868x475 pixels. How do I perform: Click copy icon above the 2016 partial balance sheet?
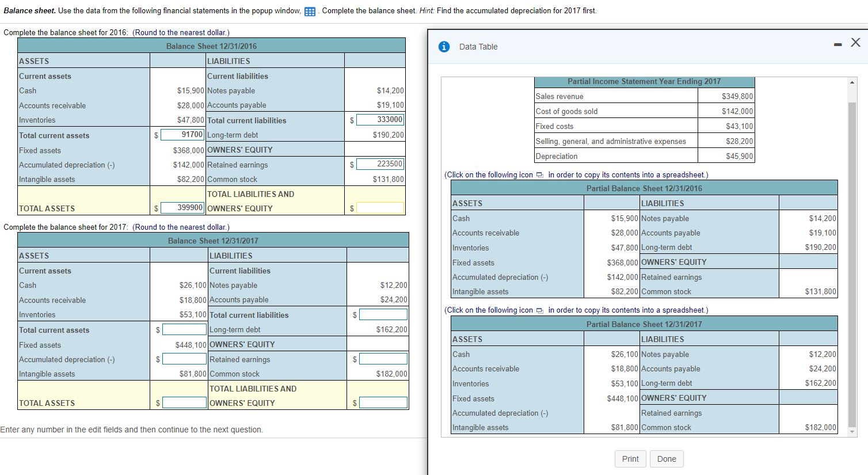point(539,174)
